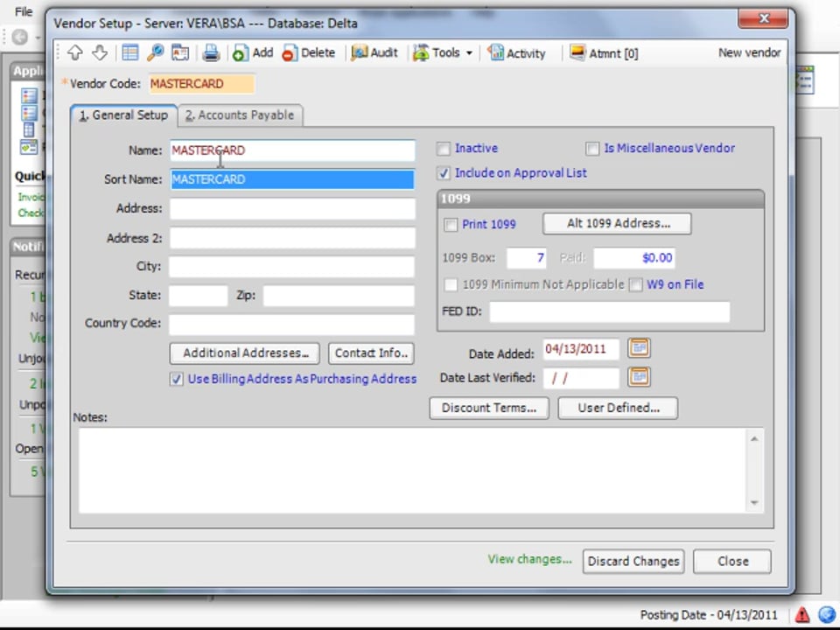Click the FED ID field
Image resolution: width=840 pixels, height=630 pixels.
coord(610,311)
